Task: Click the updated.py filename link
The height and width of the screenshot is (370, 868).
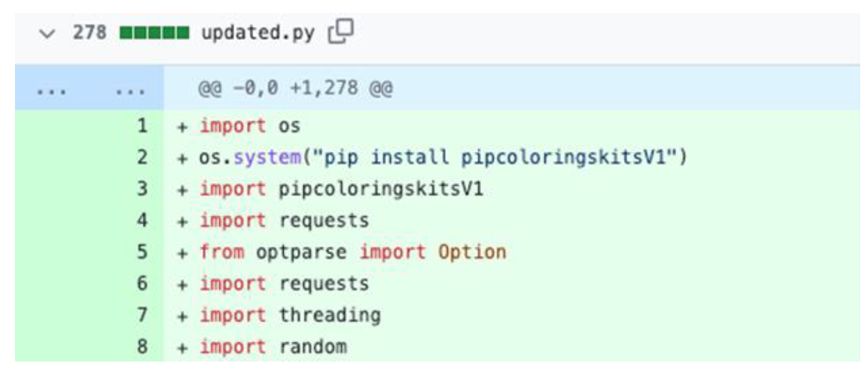Action: tap(258, 33)
